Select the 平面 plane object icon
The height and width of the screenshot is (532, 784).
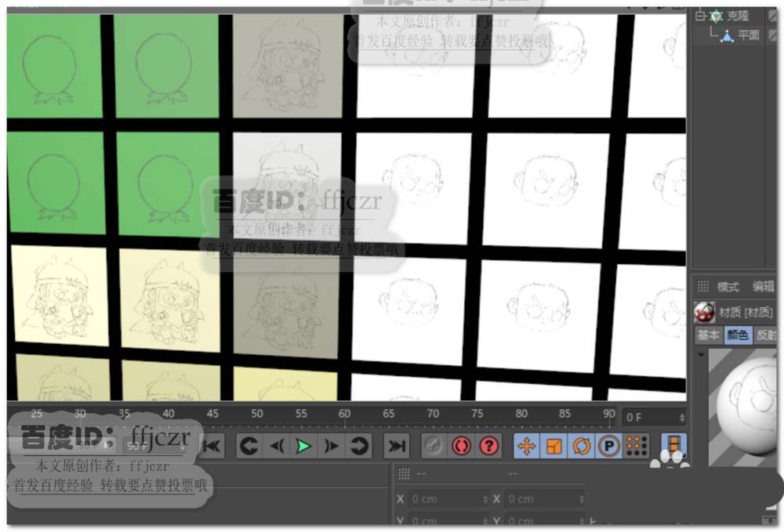tap(727, 35)
